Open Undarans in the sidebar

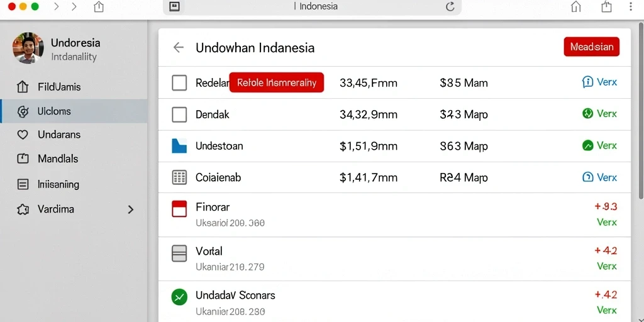point(74,135)
